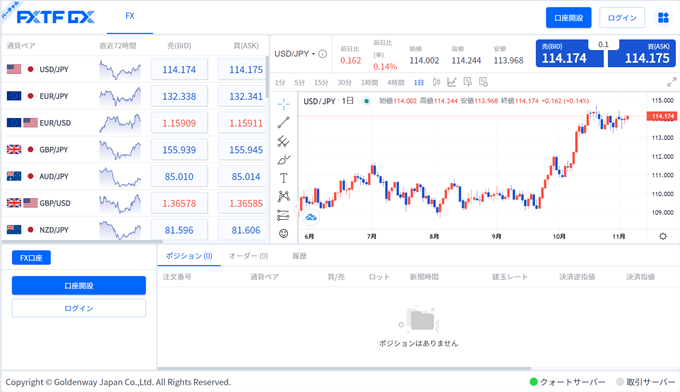The image size is (680, 392).
Task: Click the large 売(BID) 114.174 sell button
Action: (x=569, y=53)
